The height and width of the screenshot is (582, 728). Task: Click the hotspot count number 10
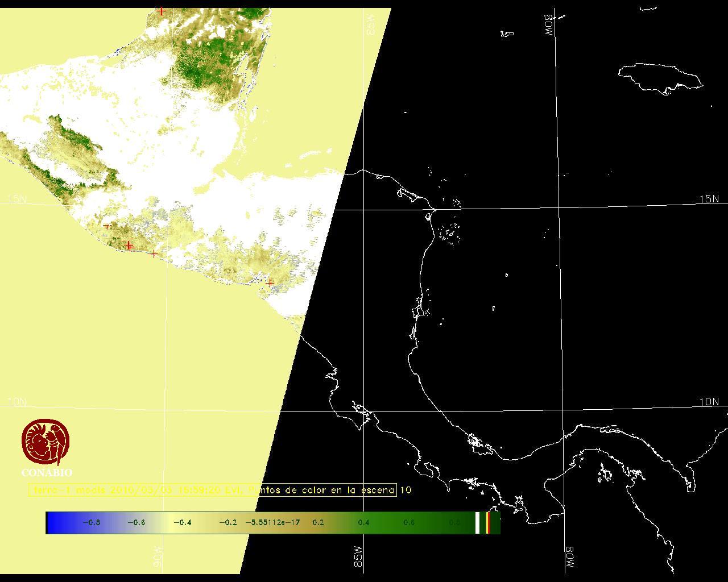point(406,490)
